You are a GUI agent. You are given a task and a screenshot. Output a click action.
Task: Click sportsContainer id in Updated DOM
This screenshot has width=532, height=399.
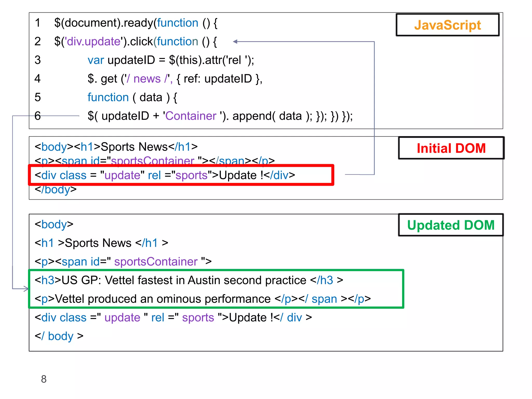pos(156,262)
